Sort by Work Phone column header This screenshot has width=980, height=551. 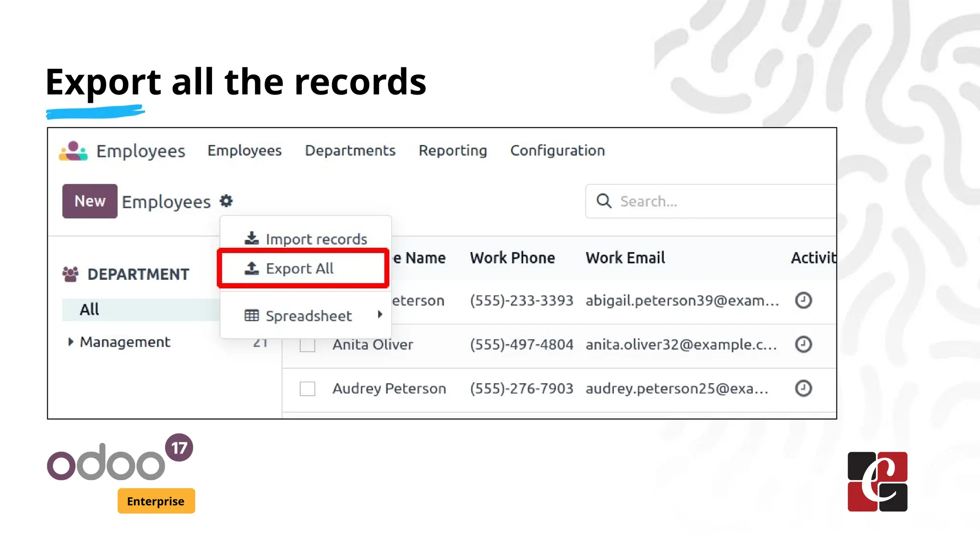512,258
